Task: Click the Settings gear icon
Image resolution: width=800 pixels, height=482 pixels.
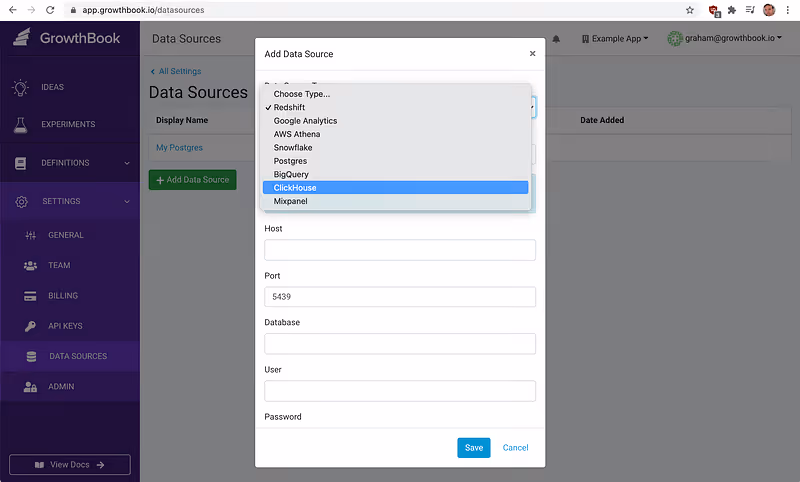Action: click(21, 201)
